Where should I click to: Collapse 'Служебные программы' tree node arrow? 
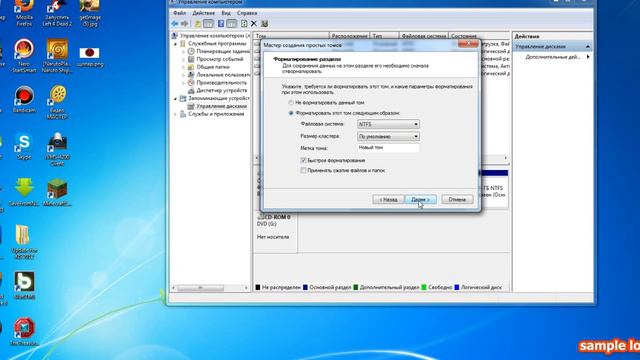click(176, 44)
